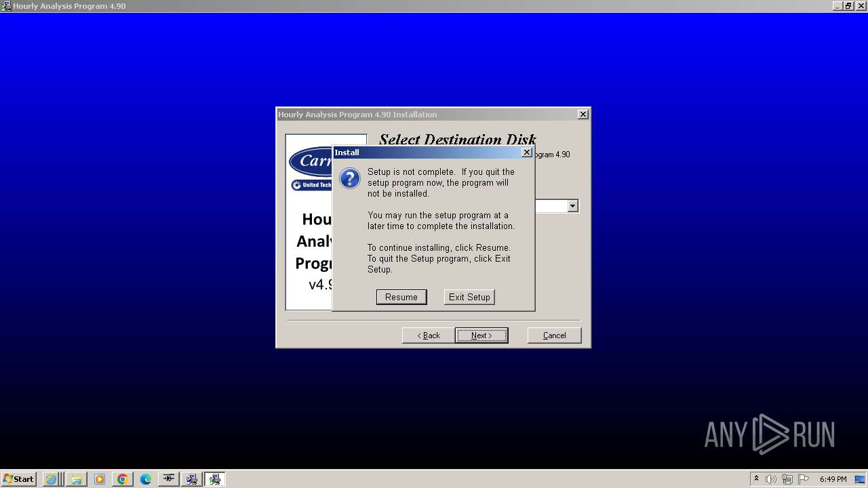Click the 6:49 PM system clock

pyautogui.click(x=833, y=479)
